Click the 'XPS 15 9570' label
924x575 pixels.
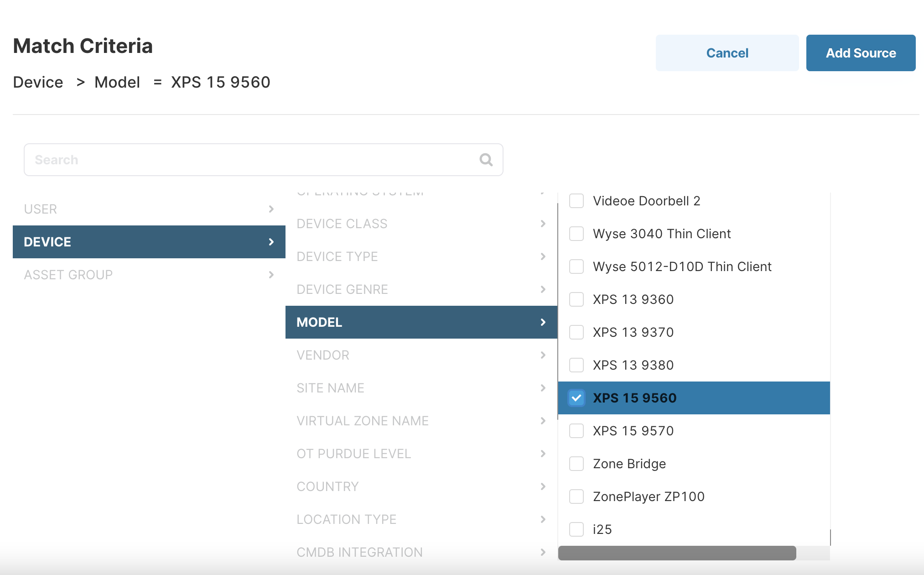coord(633,431)
